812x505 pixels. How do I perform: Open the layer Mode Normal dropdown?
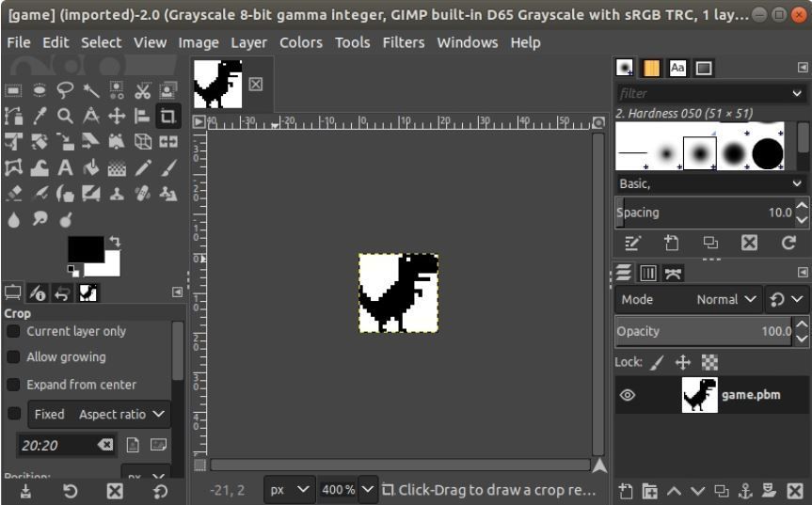tap(689, 300)
